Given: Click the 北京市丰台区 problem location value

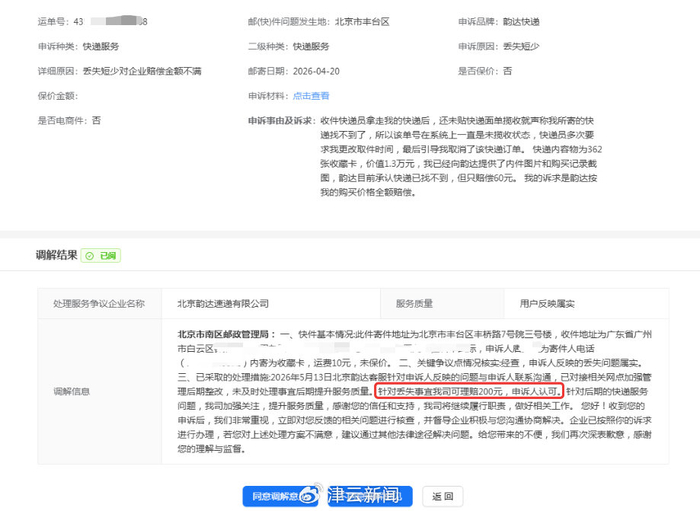Looking at the screenshot, I should point(362,21).
